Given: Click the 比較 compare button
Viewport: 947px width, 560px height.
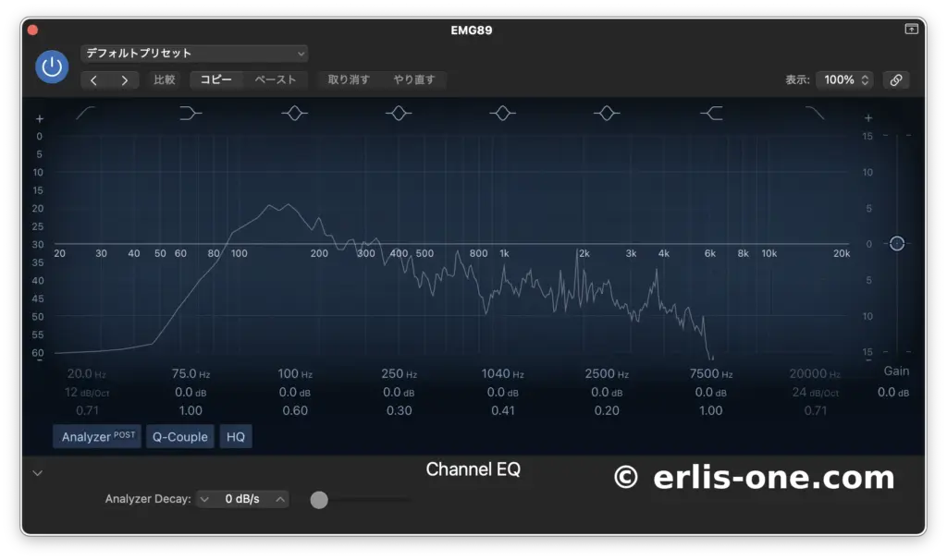Looking at the screenshot, I should (165, 79).
